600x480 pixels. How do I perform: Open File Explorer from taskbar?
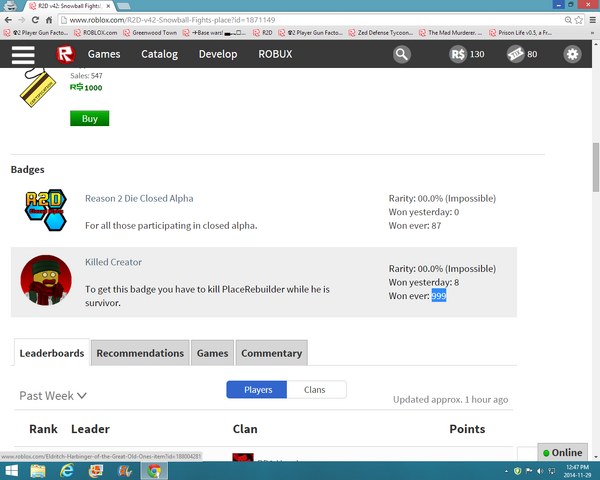pyautogui.click(x=38, y=471)
